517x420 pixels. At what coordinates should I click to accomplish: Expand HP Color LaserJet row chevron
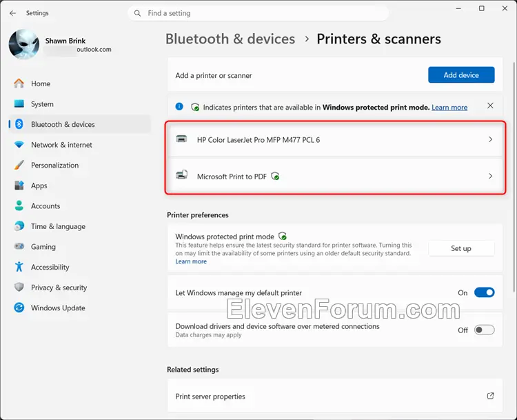[490, 139]
